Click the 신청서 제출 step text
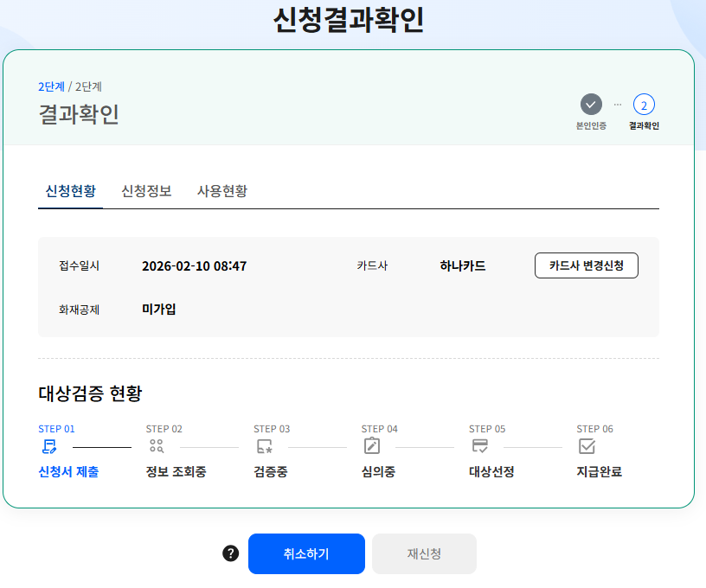 (x=68, y=471)
